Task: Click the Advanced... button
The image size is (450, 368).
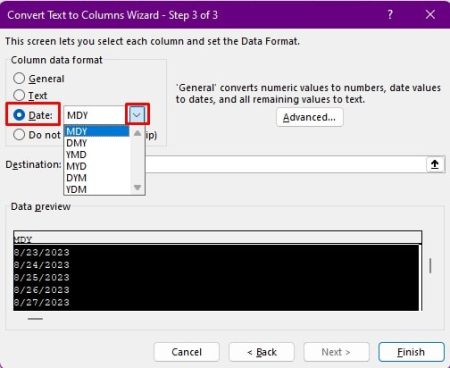Action: 309,117
